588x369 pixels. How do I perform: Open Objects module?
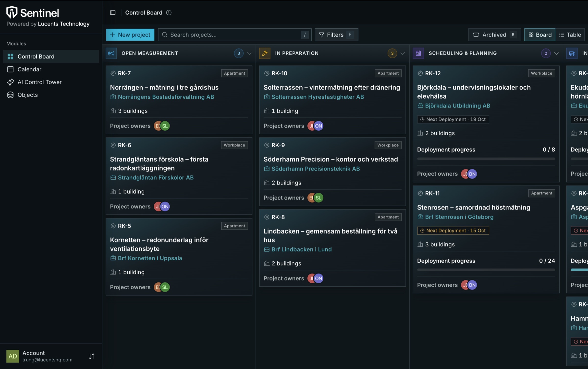51,95
